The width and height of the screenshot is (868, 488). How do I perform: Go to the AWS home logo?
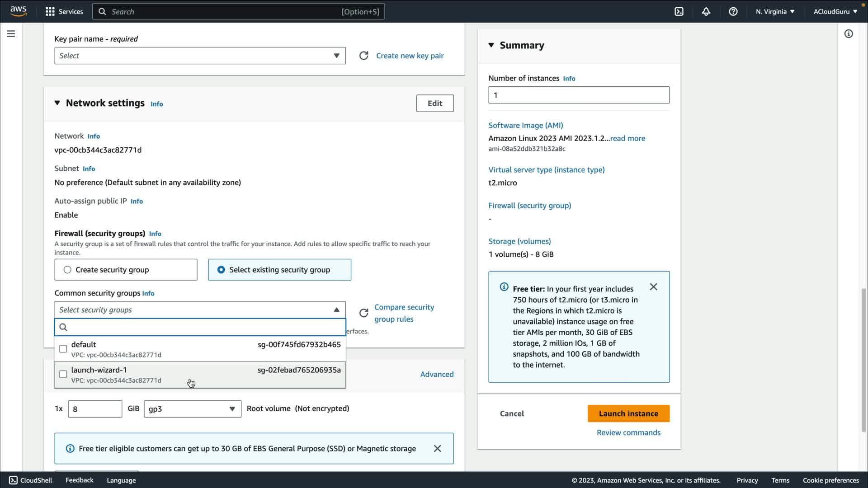pyautogui.click(x=19, y=11)
